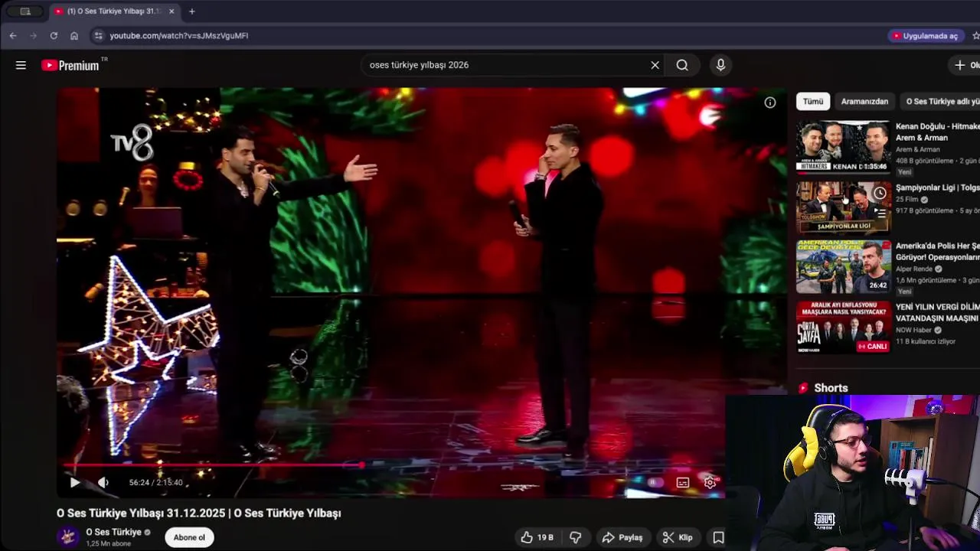Go back in browser history
The image size is (980, 551).
pyautogui.click(x=13, y=35)
